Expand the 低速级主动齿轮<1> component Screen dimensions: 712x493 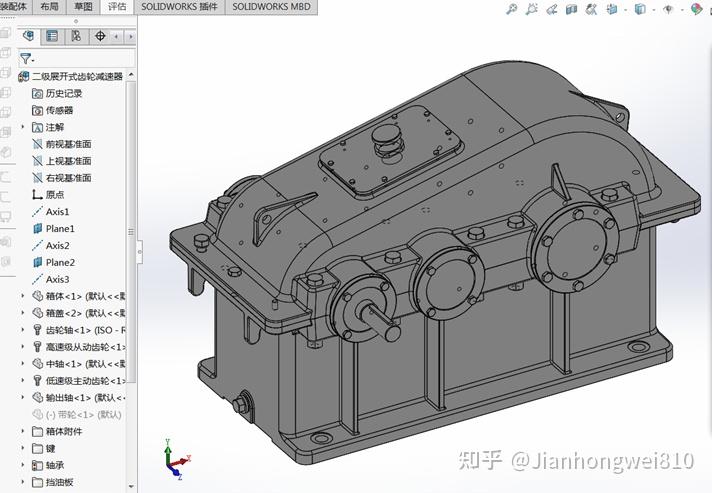pos(23,380)
